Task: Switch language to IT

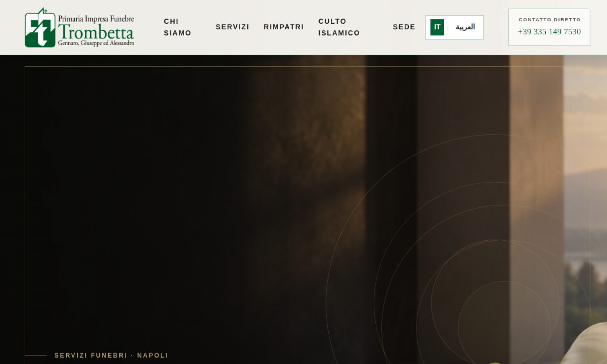Action: click(437, 27)
